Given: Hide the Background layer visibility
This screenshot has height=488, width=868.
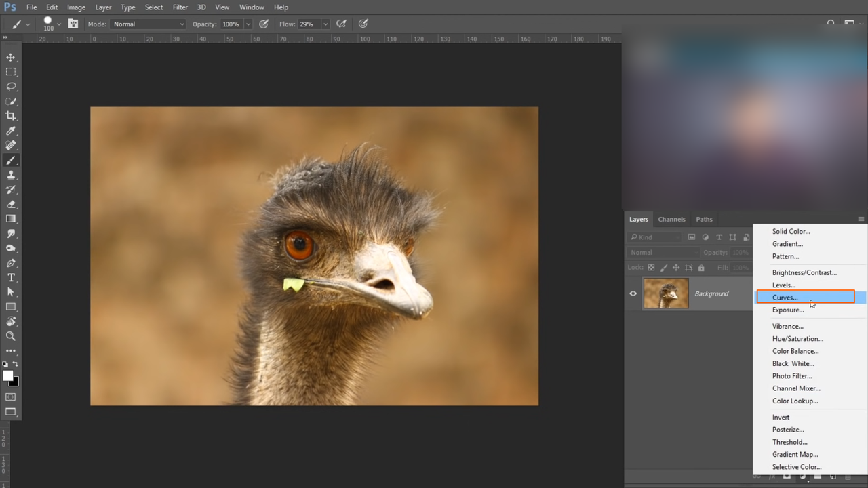Looking at the screenshot, I should 633,293.
